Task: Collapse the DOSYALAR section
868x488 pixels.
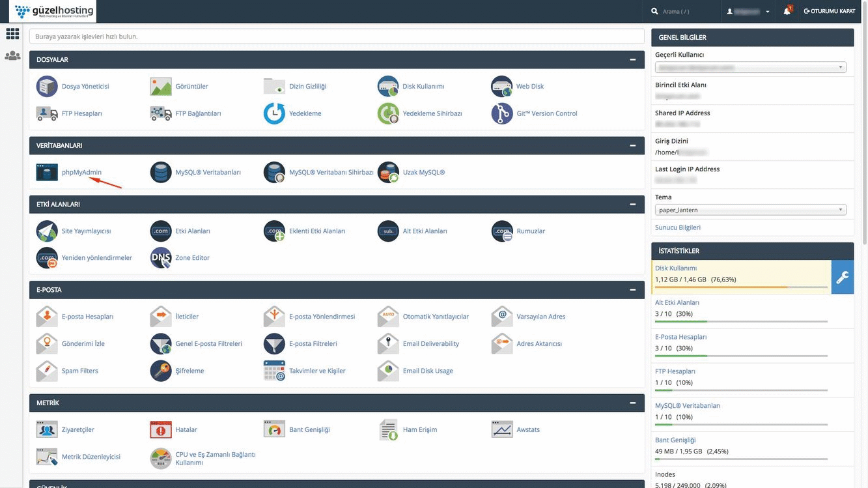Action: pos(632,60)
